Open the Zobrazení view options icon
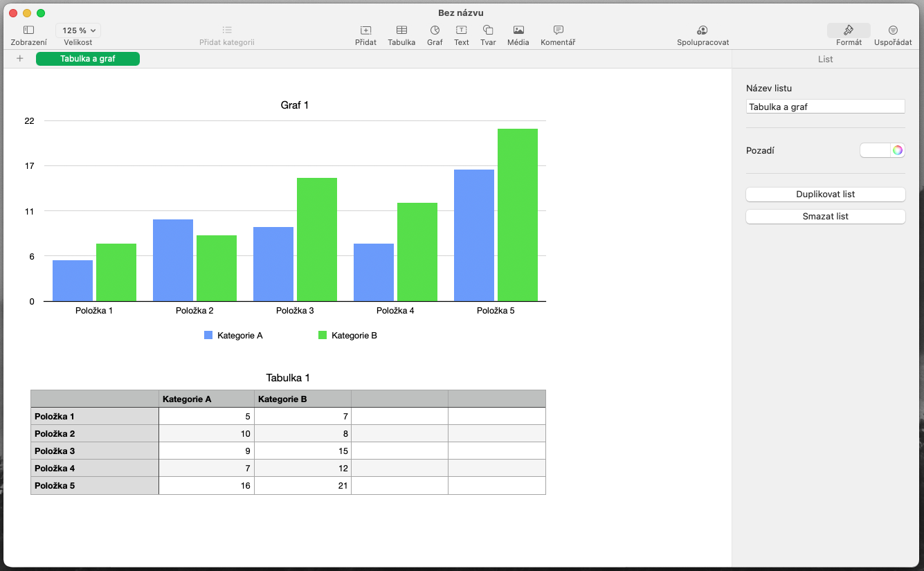This screenshot has width=924, height=571. point(28,30)
